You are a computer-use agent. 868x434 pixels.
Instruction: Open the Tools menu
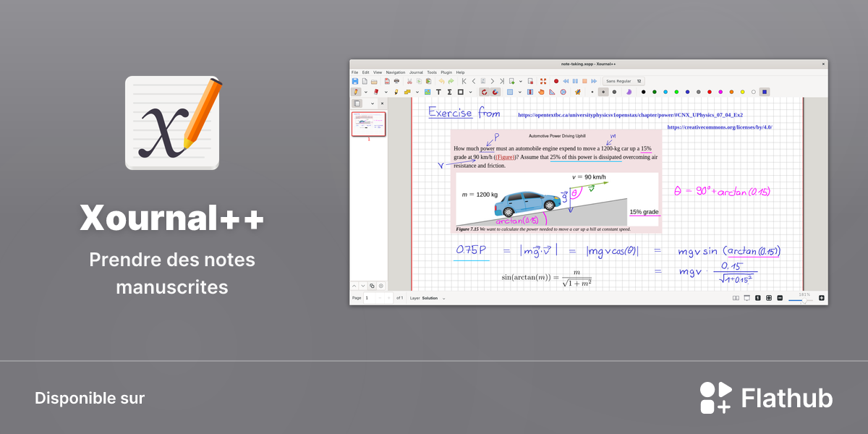pos(432,72)
